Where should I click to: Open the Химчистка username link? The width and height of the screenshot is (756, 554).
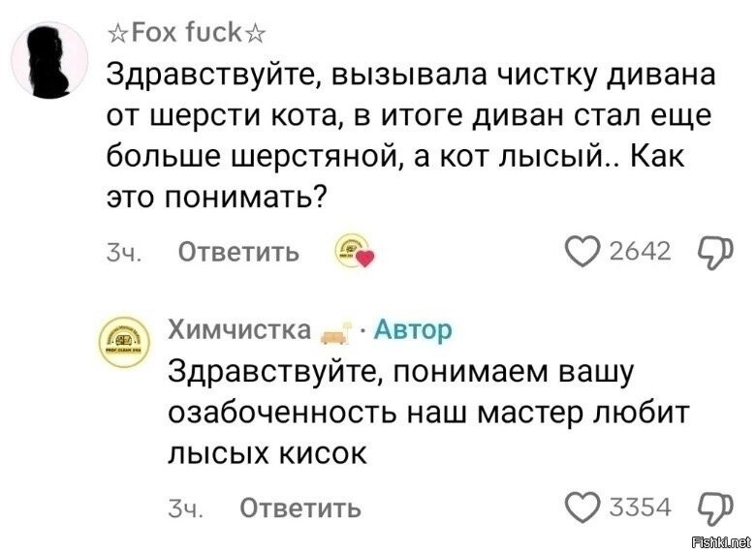pyautogui.click(x=239, y=331)
